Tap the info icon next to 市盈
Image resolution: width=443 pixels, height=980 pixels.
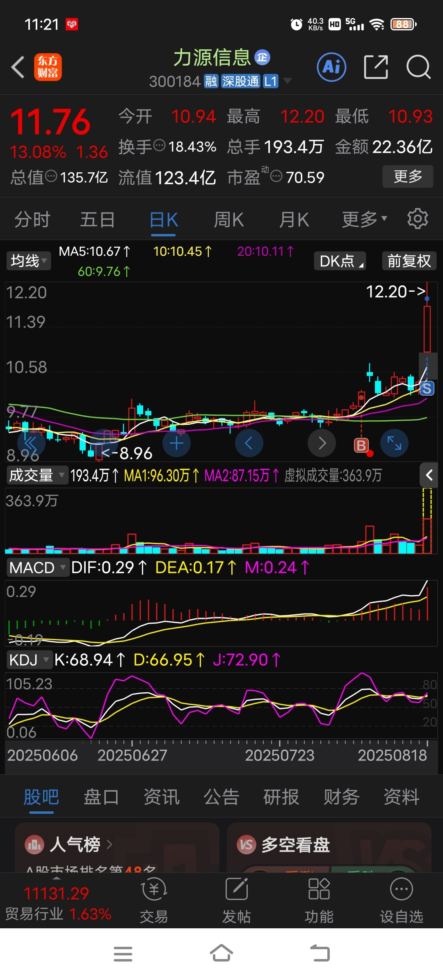point(276,176)
